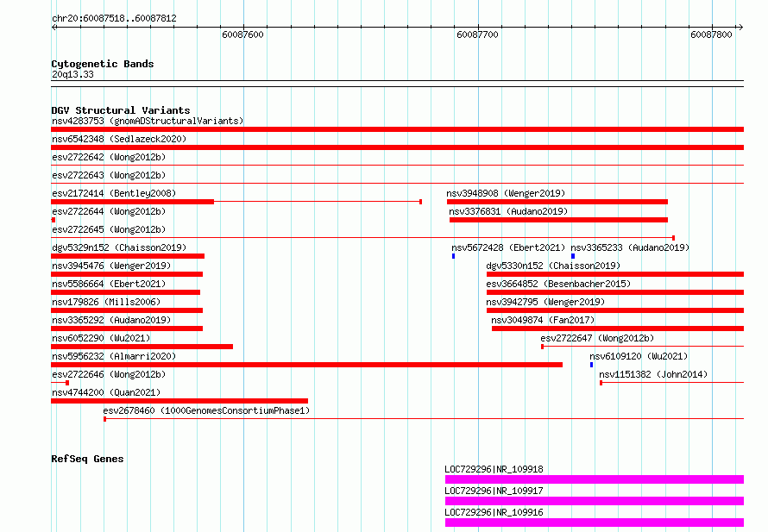This screenshot has height=532, width=768.
Task: Click the nsv3945476 (Wenger2019) label
Action: click(x=111, y=266)
